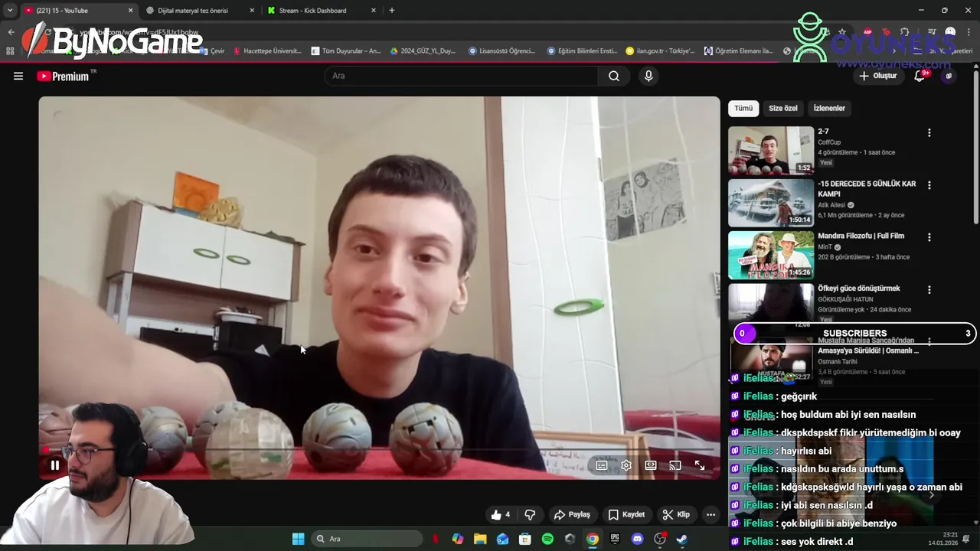Enter fullscreen video mode

tap(700, 465)
